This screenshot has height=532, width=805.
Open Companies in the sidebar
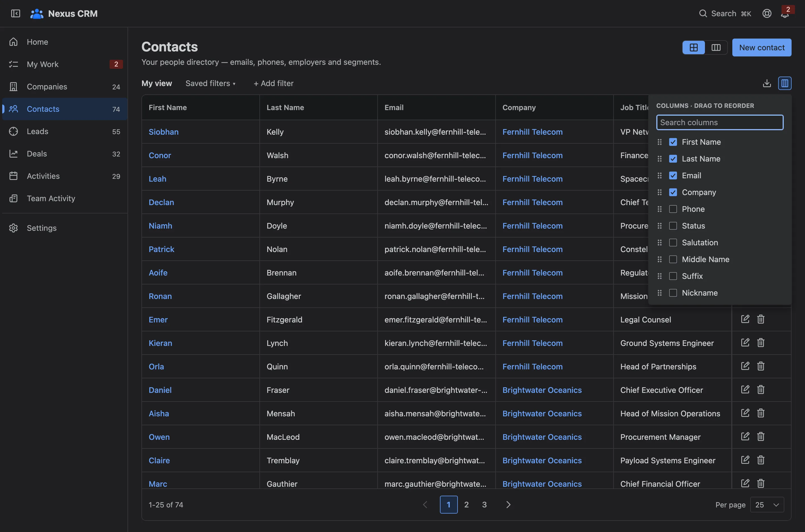[x=65, y=87]
